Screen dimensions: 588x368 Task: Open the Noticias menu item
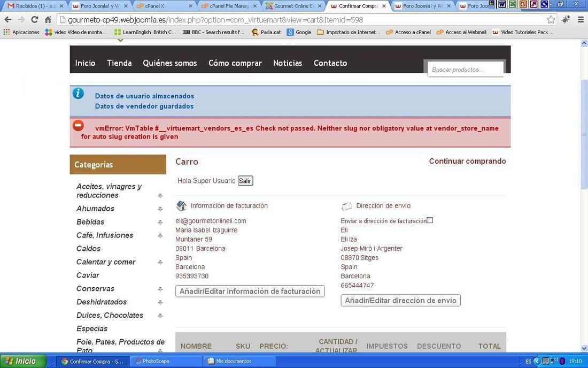[x=288, y=63]
